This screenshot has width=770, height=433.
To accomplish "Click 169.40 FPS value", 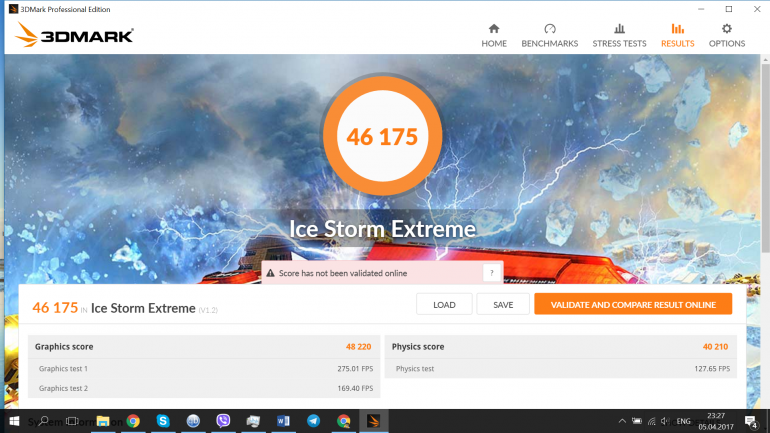I will tap(355, 388).
